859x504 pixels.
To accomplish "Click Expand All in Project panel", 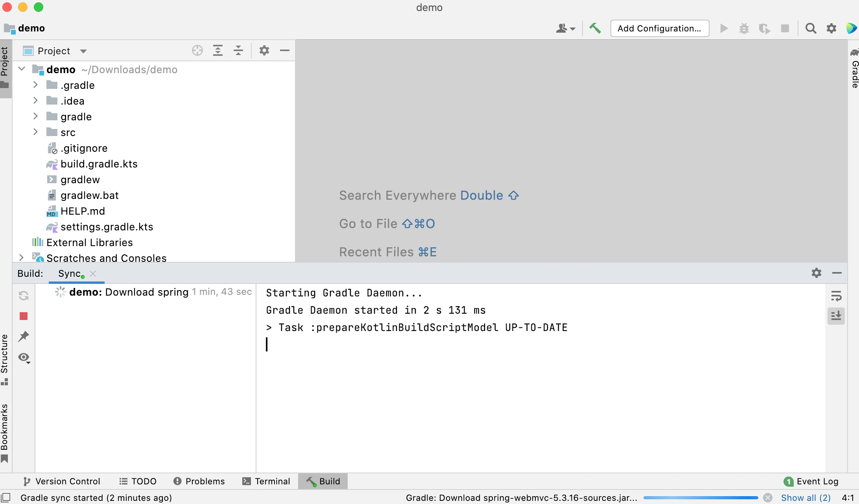I will [218, 51].
